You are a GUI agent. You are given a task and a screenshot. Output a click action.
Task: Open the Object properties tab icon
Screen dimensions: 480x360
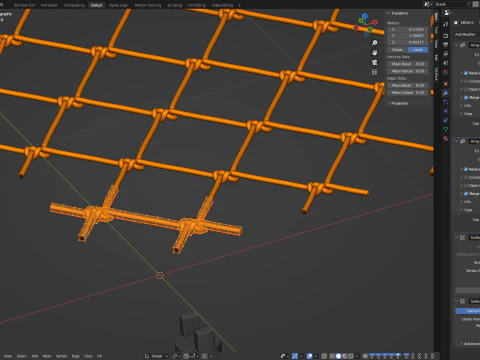[x=446, y=84]
